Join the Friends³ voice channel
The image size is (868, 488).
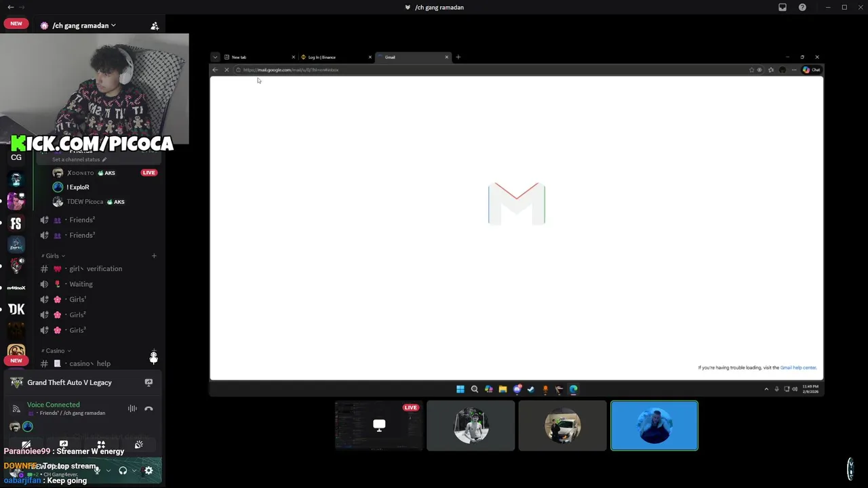[98, 235]
